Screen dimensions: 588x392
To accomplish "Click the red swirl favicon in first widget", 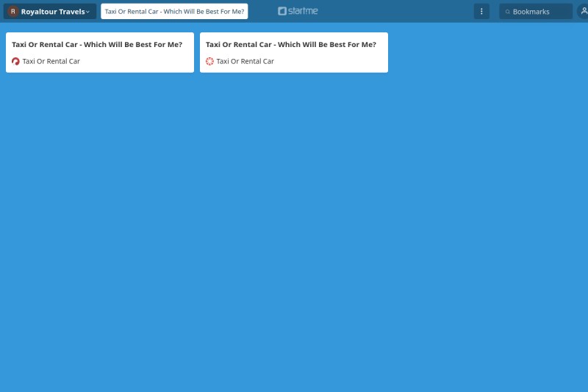I will pos(15,61).
